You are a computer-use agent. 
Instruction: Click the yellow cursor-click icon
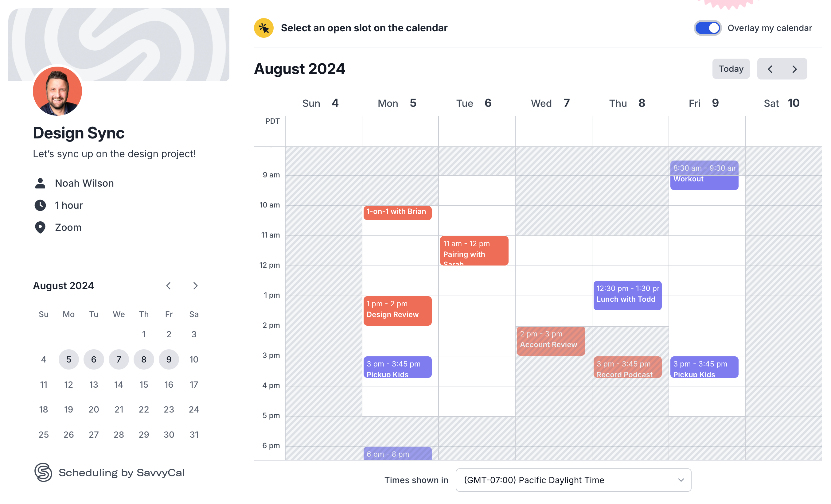point(263,28)
